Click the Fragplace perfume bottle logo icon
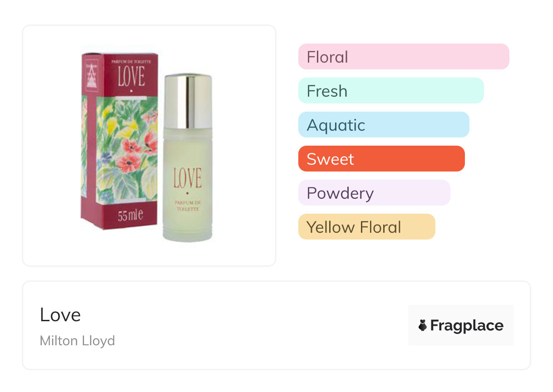 pos(423,325)
